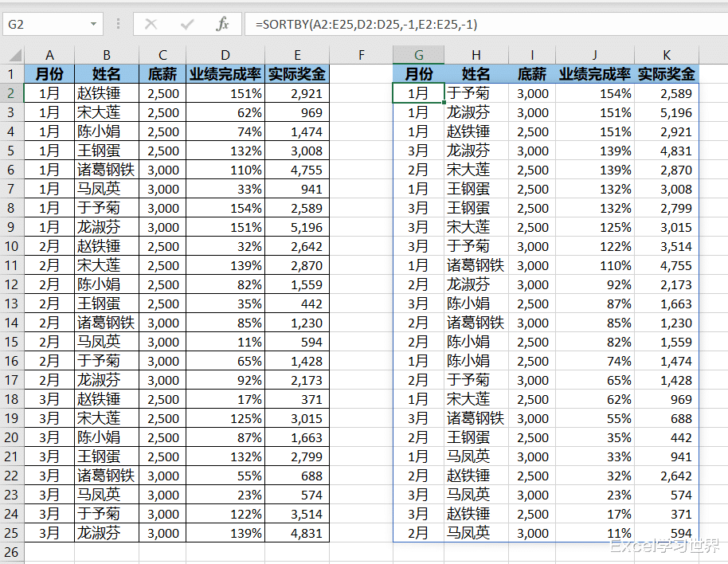The image size is (728, 564).
Task: Click the vertical ellipsis beside the Name Box
Action: click(116, 23)
